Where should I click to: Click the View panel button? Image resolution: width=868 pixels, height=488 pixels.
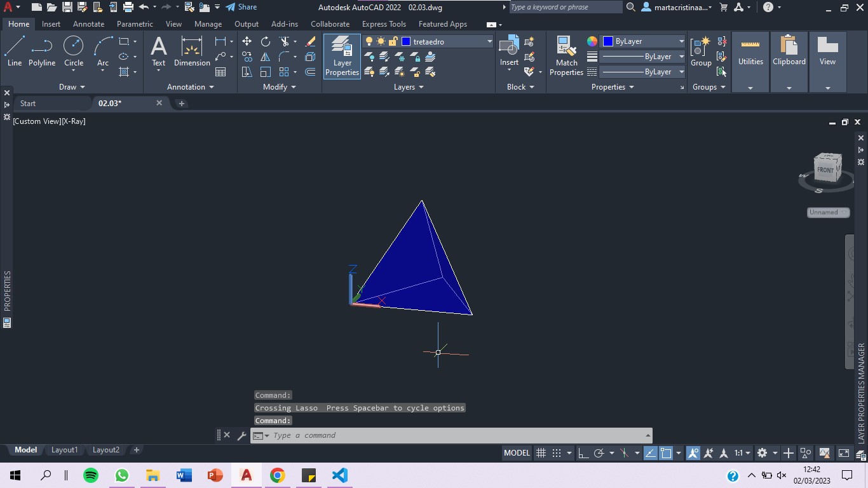point(827,62)
